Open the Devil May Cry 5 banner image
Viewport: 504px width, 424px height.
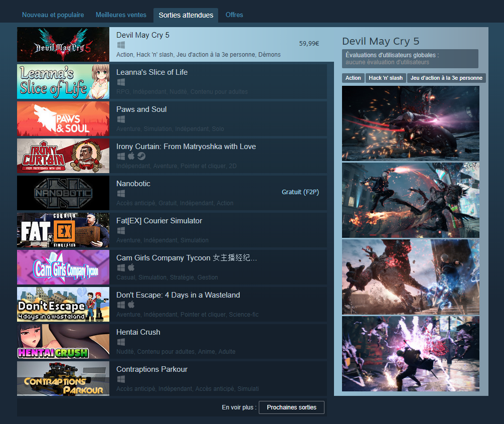63,44
